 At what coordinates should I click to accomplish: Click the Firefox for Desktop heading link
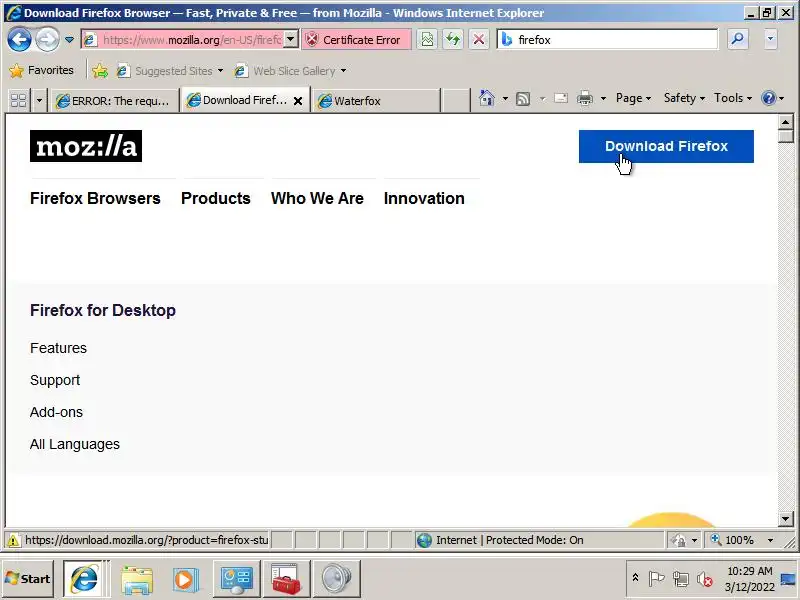coord(103,310)
